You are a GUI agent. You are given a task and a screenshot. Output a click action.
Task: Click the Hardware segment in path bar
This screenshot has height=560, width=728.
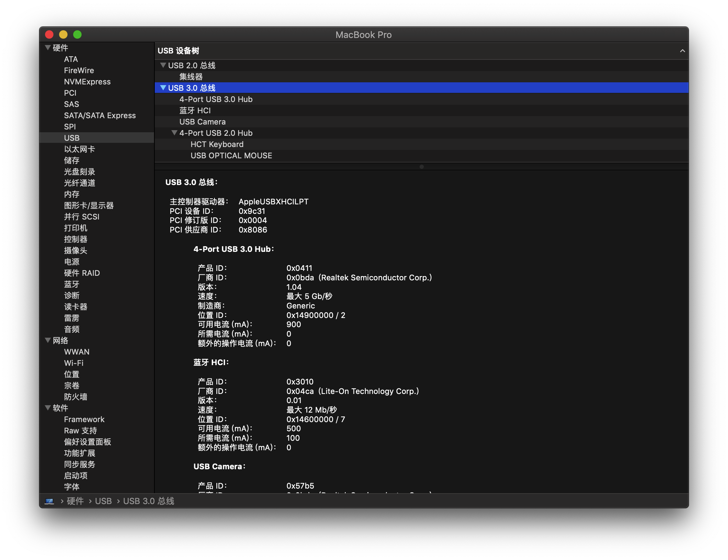pyautogui.click(x=75, y=501)
